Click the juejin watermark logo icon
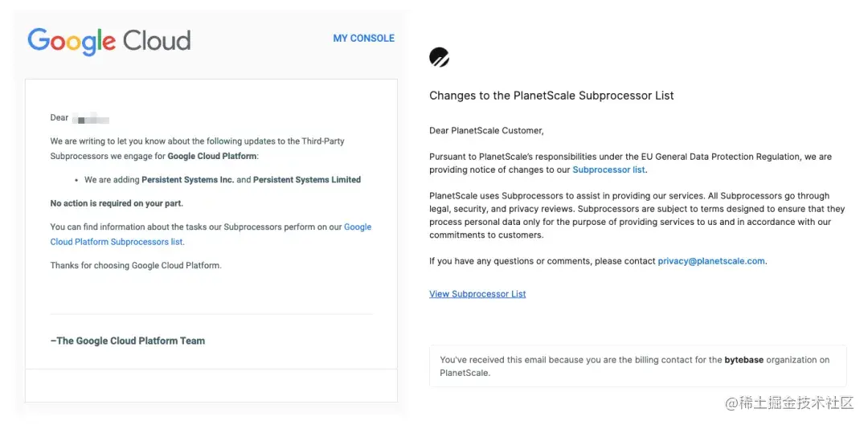 tap(733, 403)
